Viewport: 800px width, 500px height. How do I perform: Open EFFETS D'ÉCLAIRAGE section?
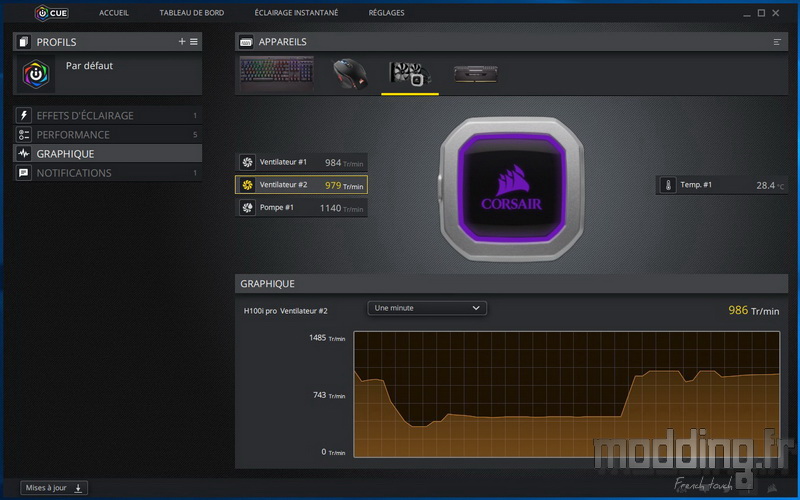pyautogui.click(x=107, y=115)
